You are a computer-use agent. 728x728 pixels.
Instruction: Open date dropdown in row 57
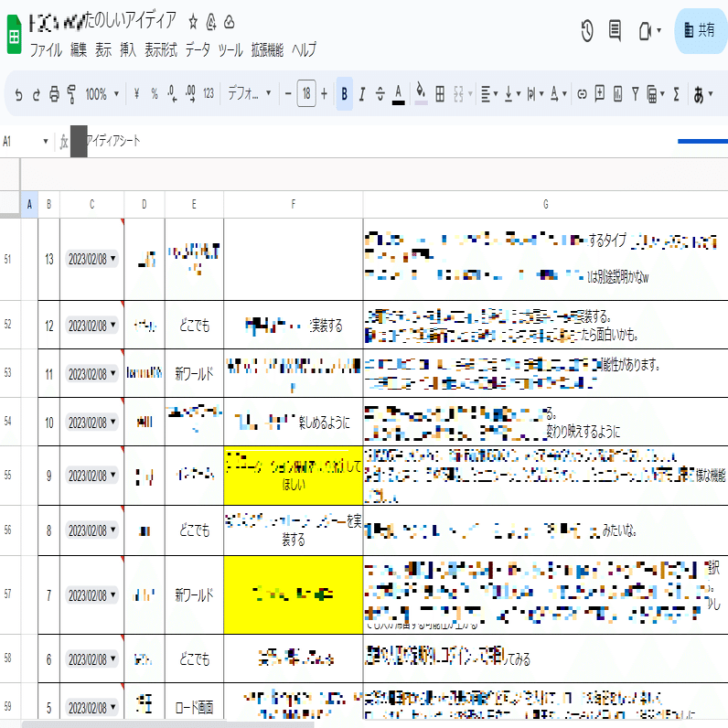click(112, 594)
